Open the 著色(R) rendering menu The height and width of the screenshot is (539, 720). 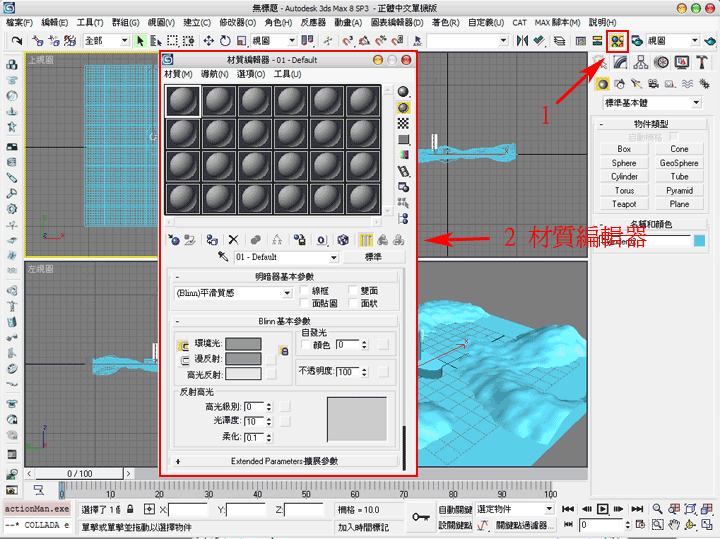(445, 22)
